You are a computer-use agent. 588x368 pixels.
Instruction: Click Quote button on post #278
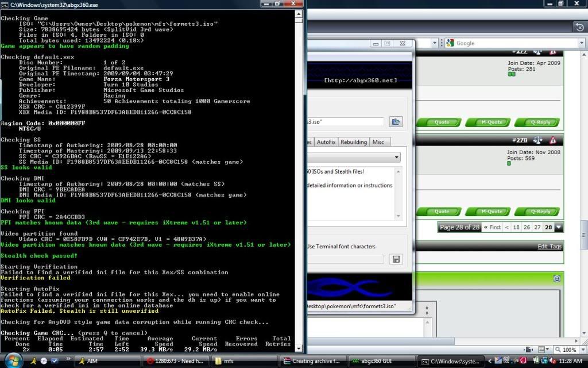438,212
